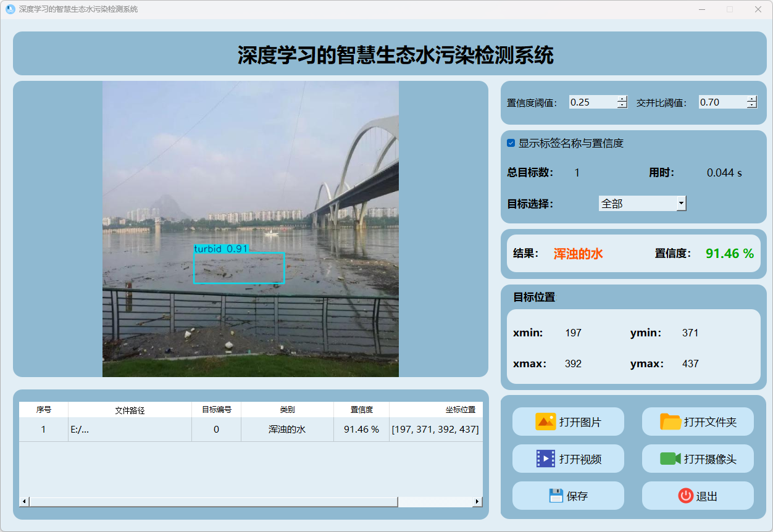Click the 类别 column header
The height and width of the screenshot is (532, 773).
point(287,410)
